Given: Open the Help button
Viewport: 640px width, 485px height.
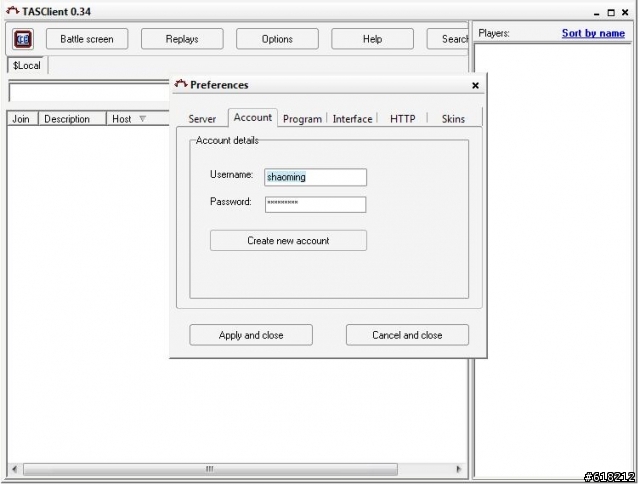Looking at the screenshot, I should tap(372, 39).
